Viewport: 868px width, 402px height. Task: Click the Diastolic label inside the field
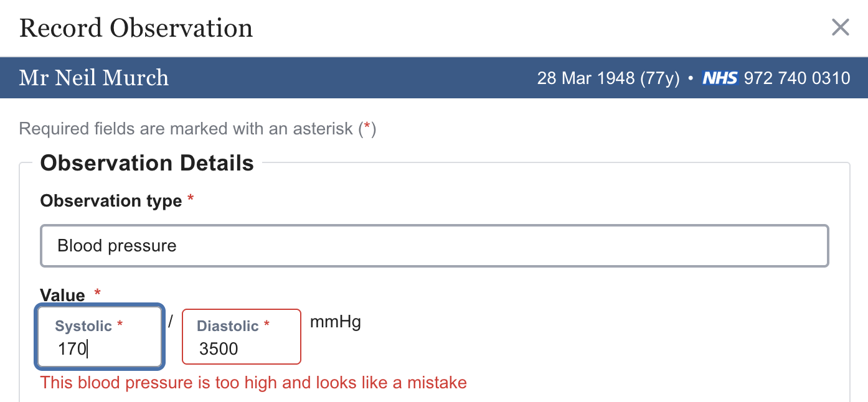[227, 326]
